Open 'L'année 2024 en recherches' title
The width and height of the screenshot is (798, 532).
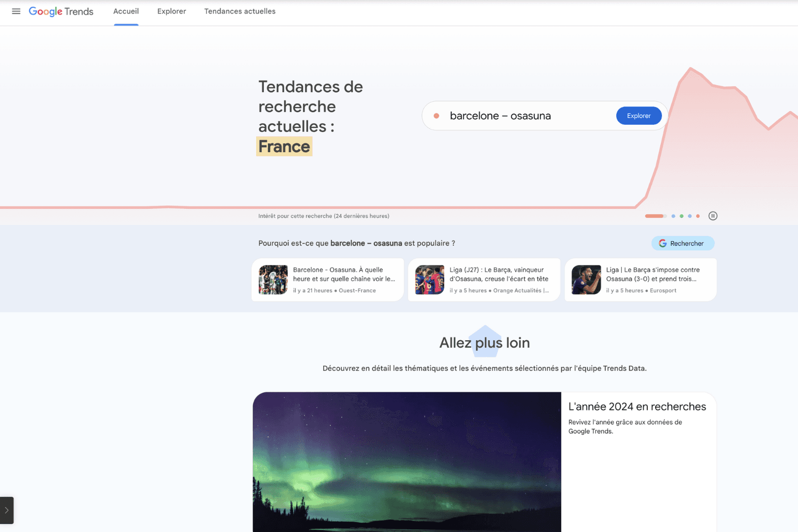click(637, 407)
